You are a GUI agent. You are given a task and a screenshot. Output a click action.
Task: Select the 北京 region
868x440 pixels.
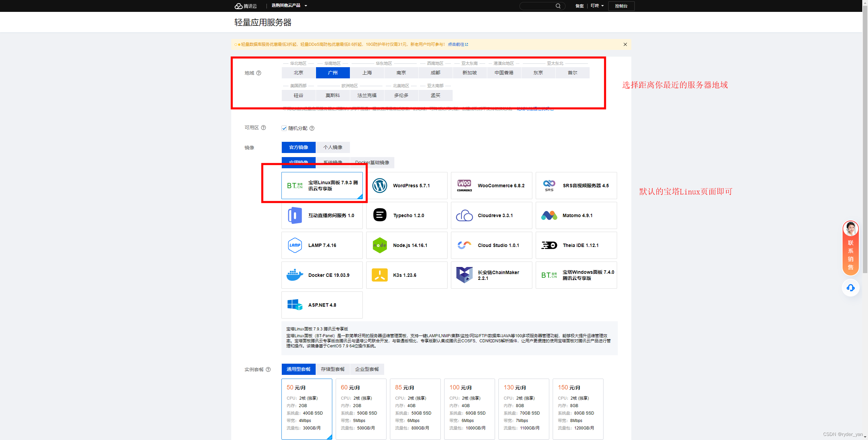[x=298, y=73]
